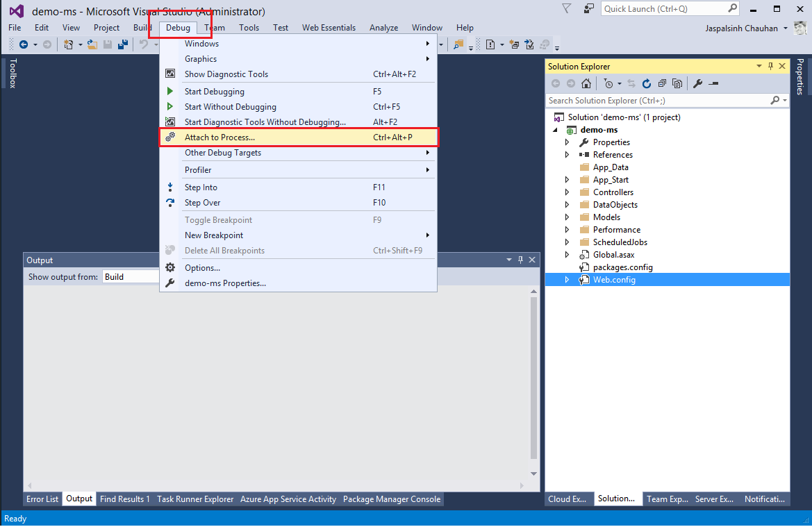Click the Properties wrench icon in Solution Explorer toolbar

coord(697,83)
